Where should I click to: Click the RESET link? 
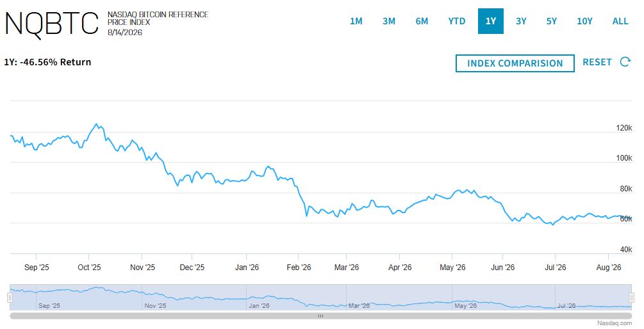click(597, 62)
